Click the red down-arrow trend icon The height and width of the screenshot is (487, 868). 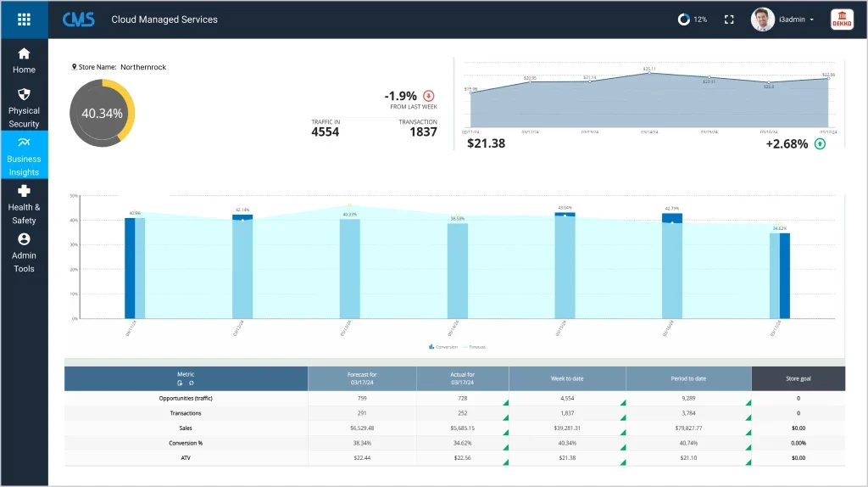(x=428, y=96)
